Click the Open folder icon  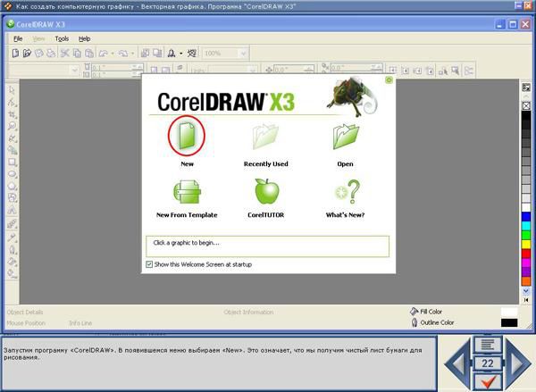pos(345,137)
